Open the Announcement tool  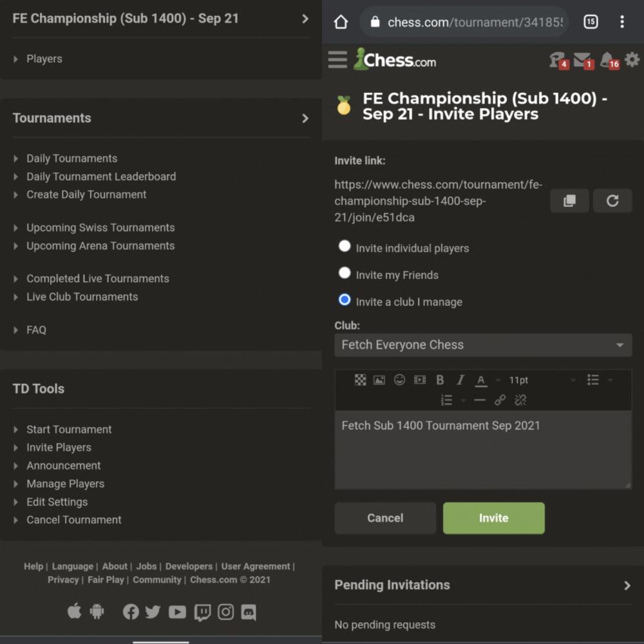click(64, 466)
